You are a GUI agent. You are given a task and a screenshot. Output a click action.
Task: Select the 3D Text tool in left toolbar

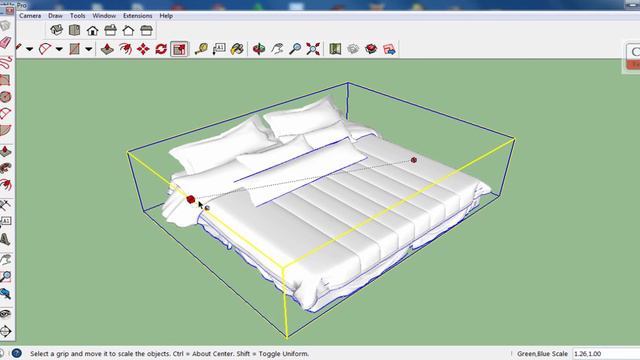6,239
